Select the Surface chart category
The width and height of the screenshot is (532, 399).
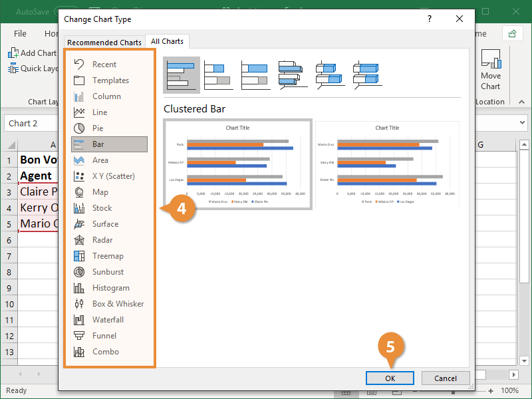(x=109, y=224)
